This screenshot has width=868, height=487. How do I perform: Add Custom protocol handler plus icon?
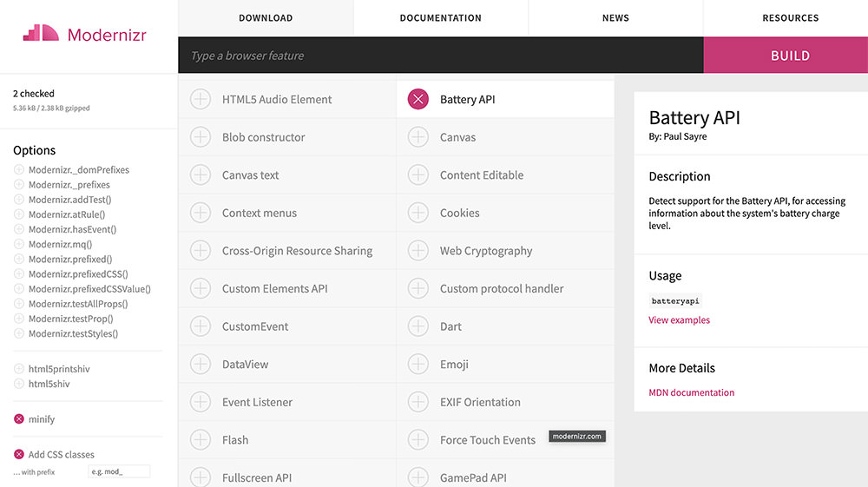coord(418,289)
